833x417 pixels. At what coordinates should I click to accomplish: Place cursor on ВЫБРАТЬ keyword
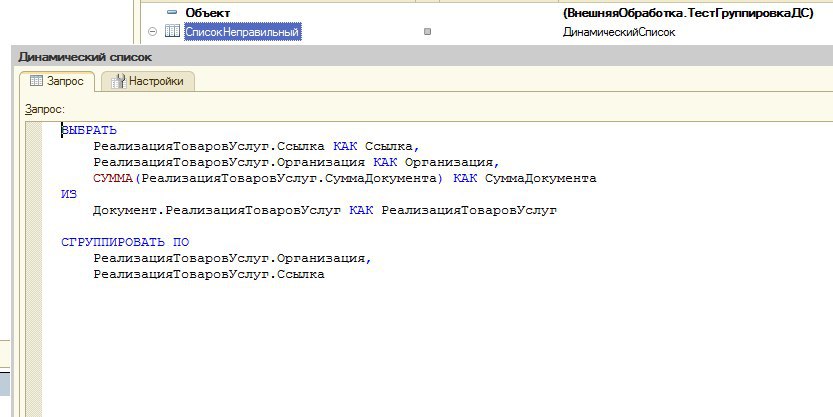89,130
